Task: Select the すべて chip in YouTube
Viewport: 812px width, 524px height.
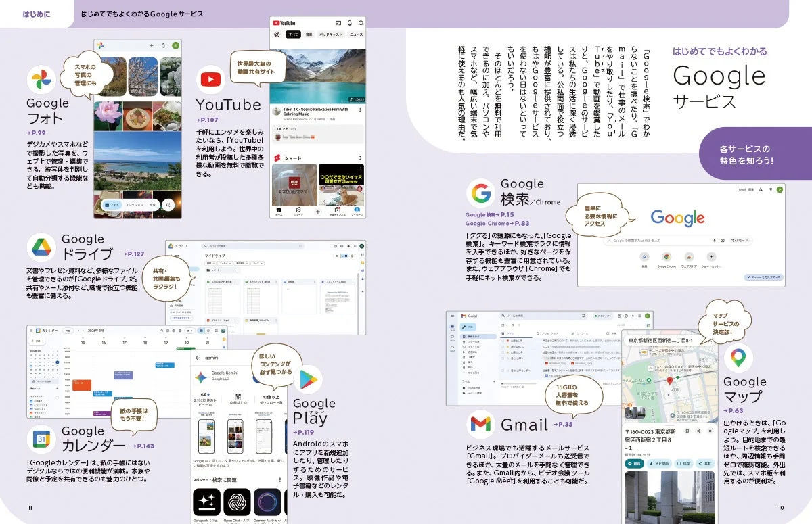Action: point(293,34)
